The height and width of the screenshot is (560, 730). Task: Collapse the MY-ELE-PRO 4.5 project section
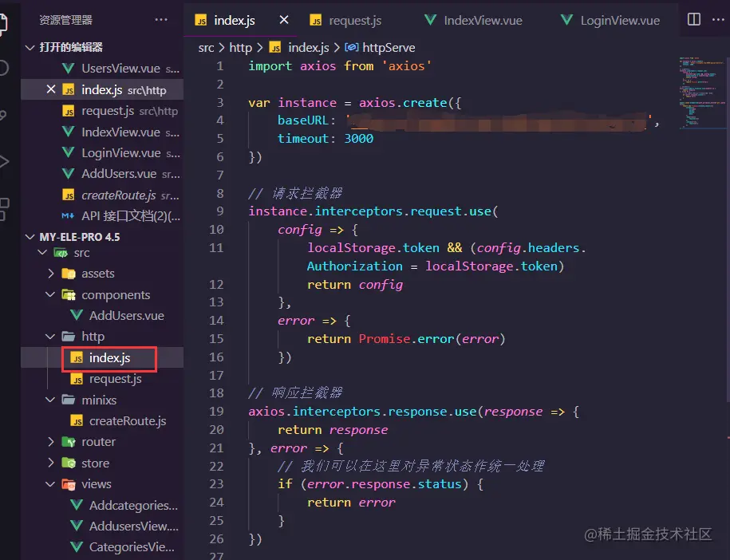[x=30, y=237]
